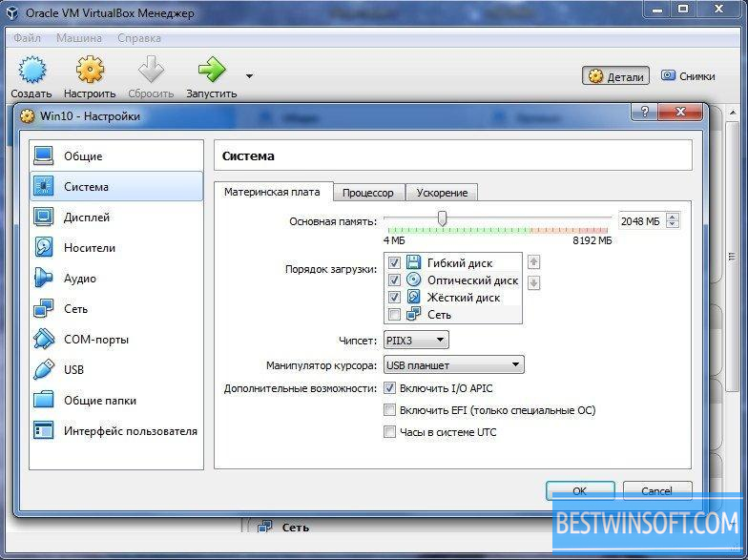The height and width of the screenshot is (560, 748).
Task: Select Система category in settings list
Action: tap(116, 187)
